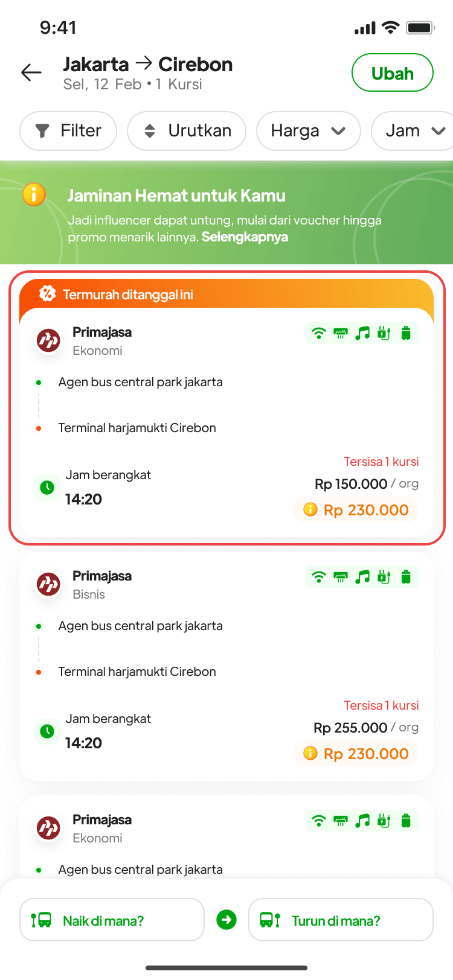Viewport: 453px width, 980px height.
Task: Tap the Termurah ditanggal ini header
Action: pyautogui.click(x=128, y=294)
